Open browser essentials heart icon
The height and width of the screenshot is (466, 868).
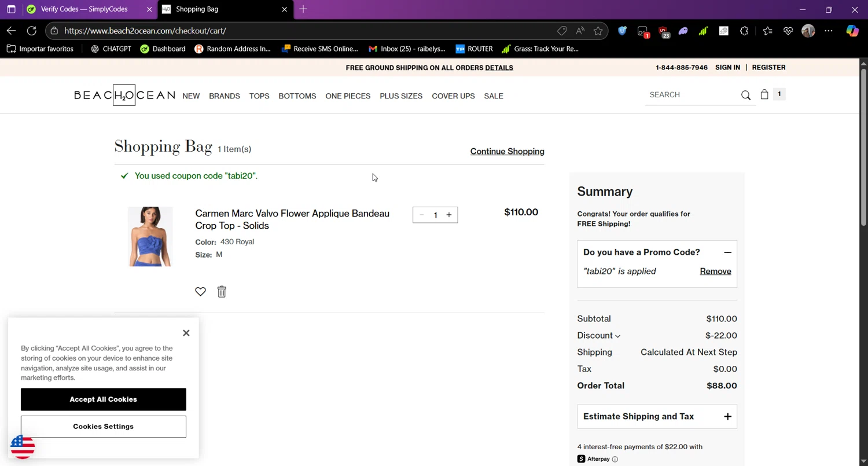pos(788,31)
